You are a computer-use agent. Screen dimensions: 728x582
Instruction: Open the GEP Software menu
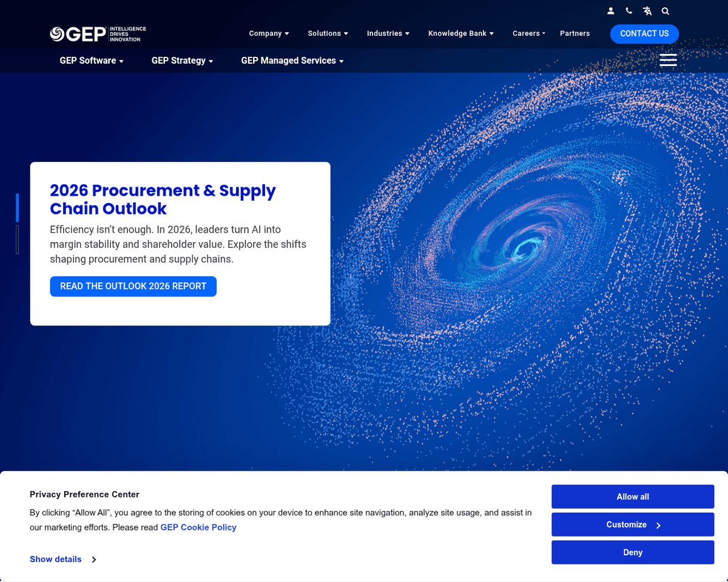tap(92, 61)
